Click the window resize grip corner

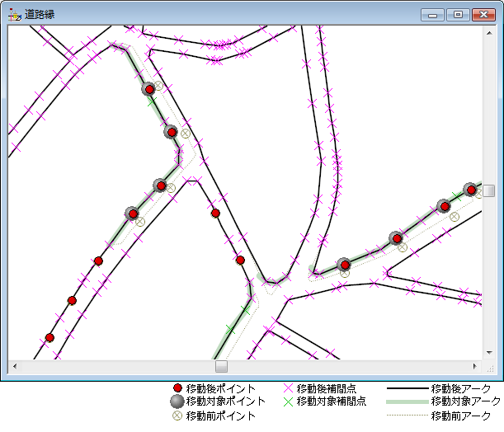coord(490,369)
